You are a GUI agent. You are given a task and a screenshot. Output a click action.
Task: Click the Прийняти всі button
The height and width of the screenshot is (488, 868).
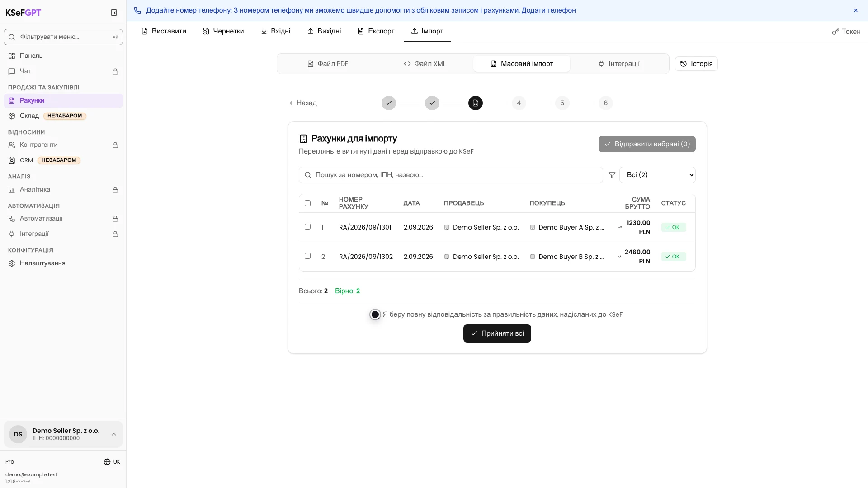point(497,333)
